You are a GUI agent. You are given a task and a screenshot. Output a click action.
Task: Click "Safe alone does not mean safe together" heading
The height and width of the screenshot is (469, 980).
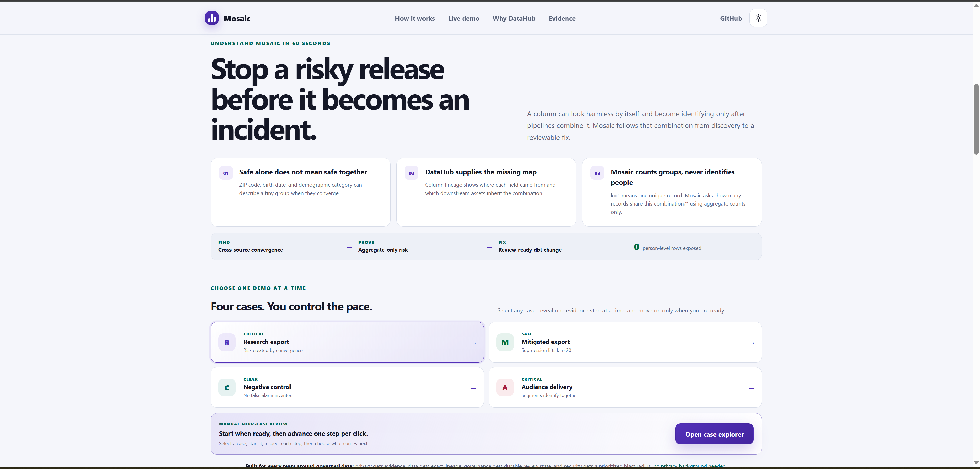(x=303, y=172)
